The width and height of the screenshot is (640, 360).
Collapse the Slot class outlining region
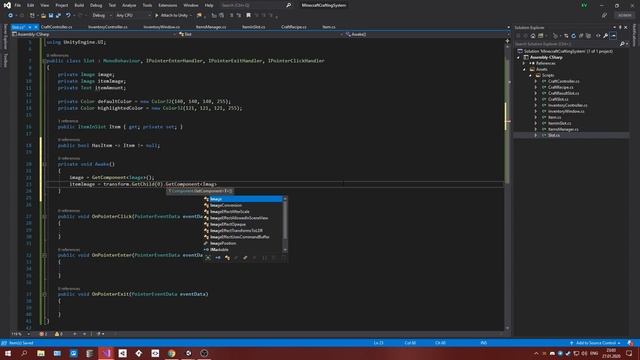click(44, 61)
